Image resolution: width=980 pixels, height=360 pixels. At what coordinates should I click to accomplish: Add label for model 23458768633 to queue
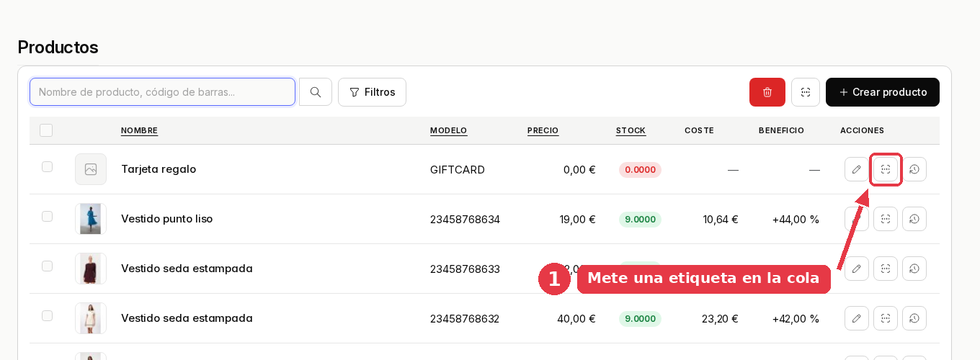click(x=886, y=269)
